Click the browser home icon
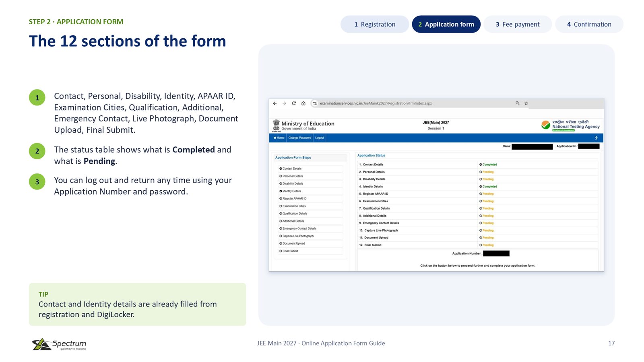644x362 pixels. (303, 103)
